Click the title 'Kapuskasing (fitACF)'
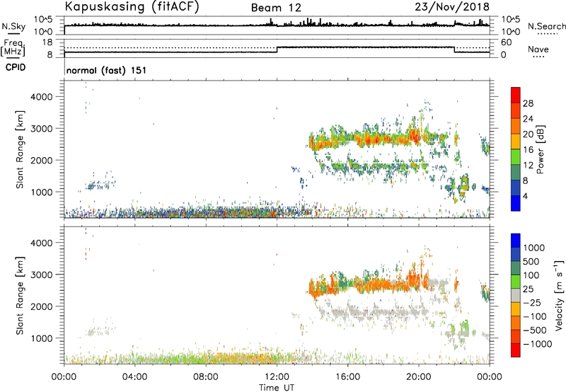 tap(132, 6)
